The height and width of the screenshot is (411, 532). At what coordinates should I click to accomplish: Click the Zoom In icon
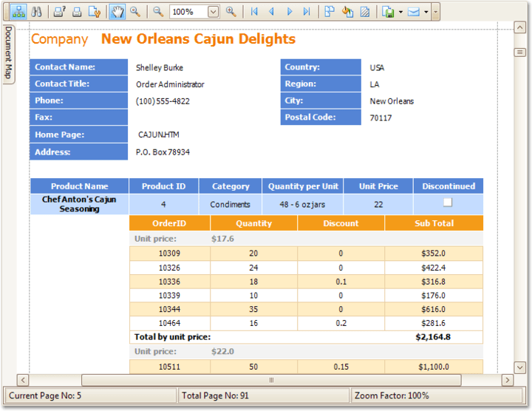click(x=231, y=12)
